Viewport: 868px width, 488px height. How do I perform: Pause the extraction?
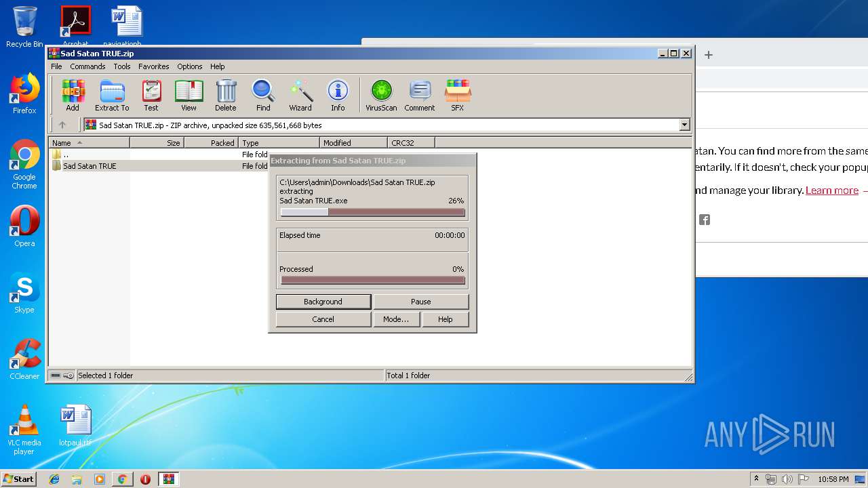tap(420, 302)
